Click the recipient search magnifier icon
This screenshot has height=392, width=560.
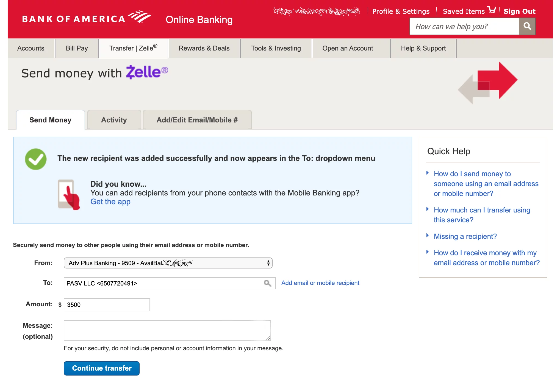[267, 283]
